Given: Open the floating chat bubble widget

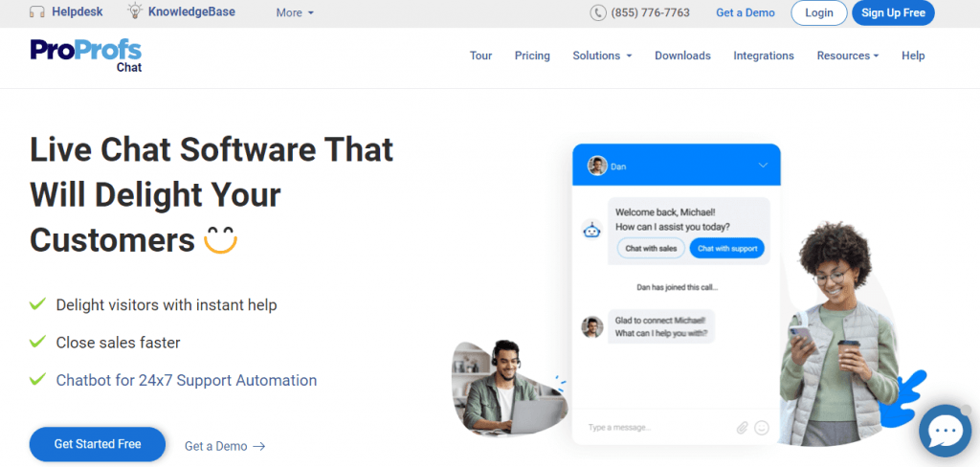Looking at the screenshot, I should [946, 431].
